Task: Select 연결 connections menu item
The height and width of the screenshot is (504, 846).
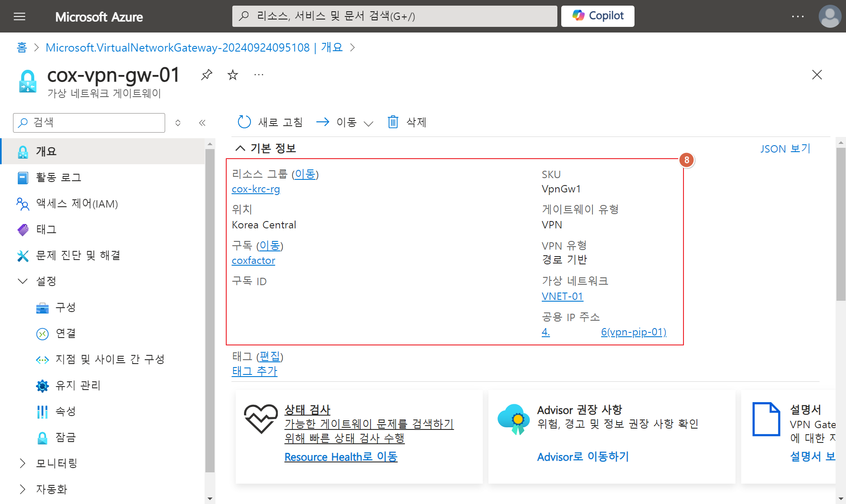Action: (65, 333)
